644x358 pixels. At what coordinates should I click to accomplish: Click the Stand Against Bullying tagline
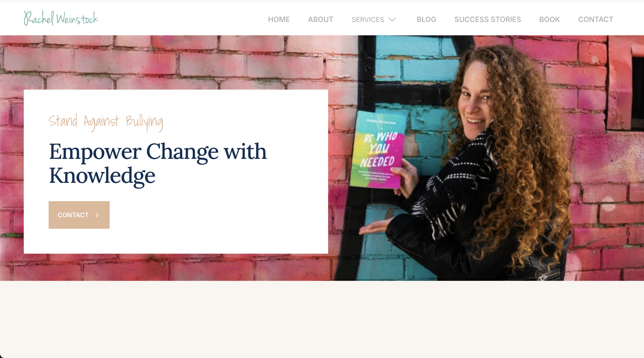(106, 122)
